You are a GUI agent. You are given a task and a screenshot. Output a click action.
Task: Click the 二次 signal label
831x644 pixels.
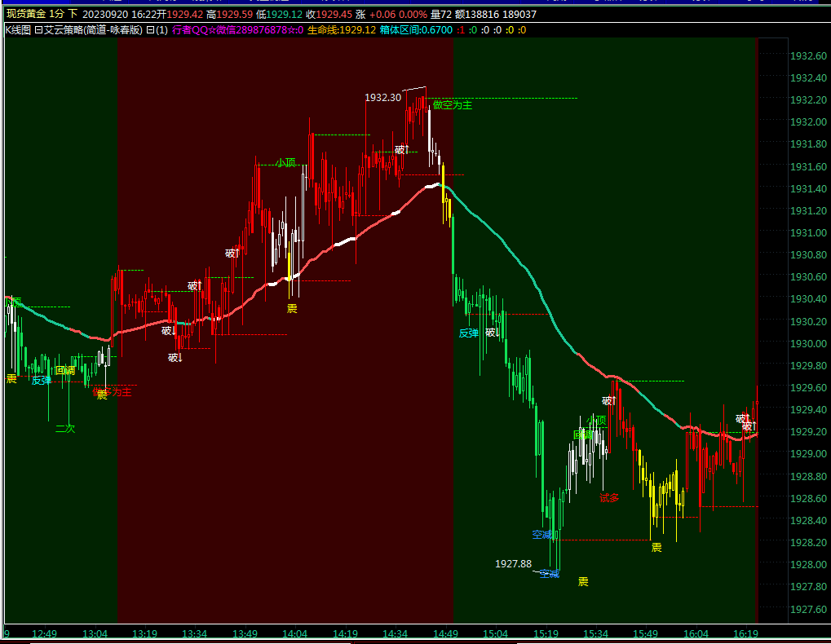pyautogui.click(x=65, y=428)
